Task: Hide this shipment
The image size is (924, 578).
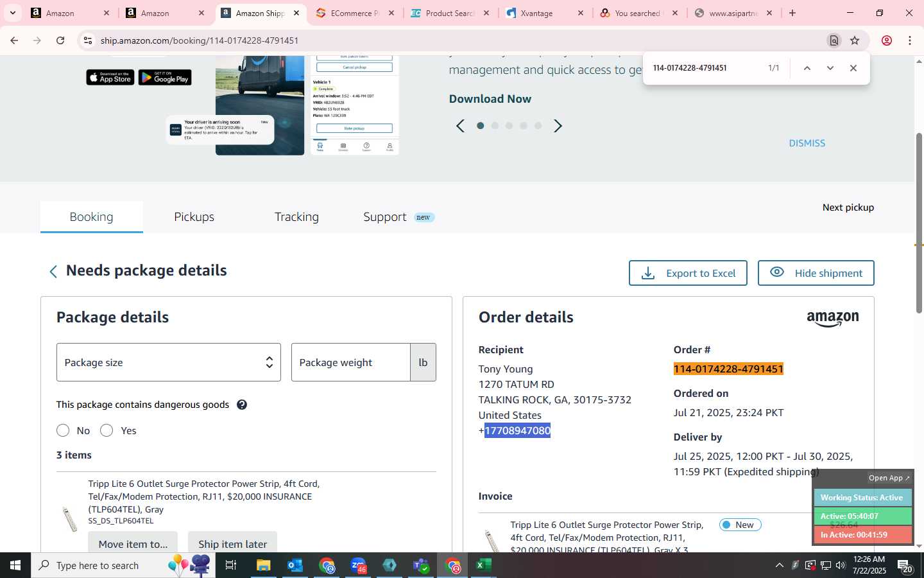Action: click(x=816, y=273)
